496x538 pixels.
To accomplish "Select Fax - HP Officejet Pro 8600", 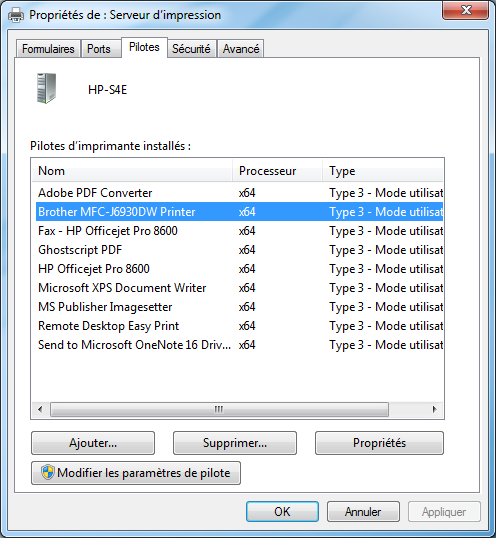I will [239, 231].
